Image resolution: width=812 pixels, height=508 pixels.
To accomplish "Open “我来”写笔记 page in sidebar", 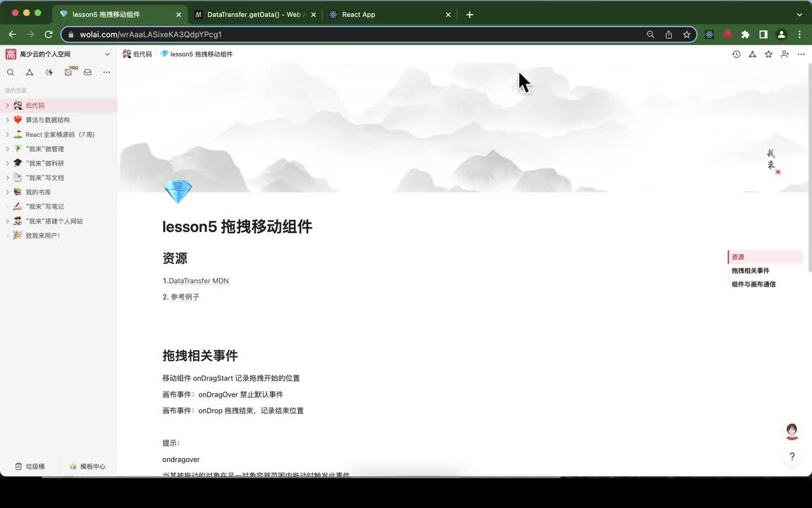I will click(x=44, y=206).
